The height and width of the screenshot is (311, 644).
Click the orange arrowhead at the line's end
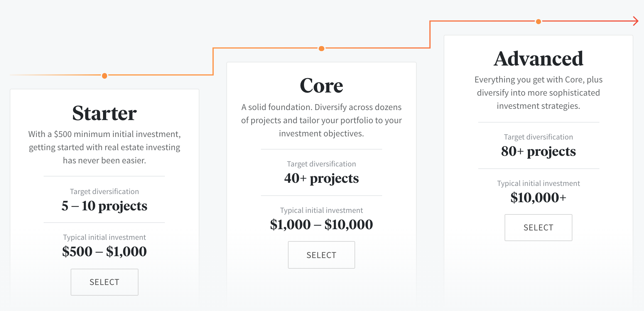tap(636, 21)
